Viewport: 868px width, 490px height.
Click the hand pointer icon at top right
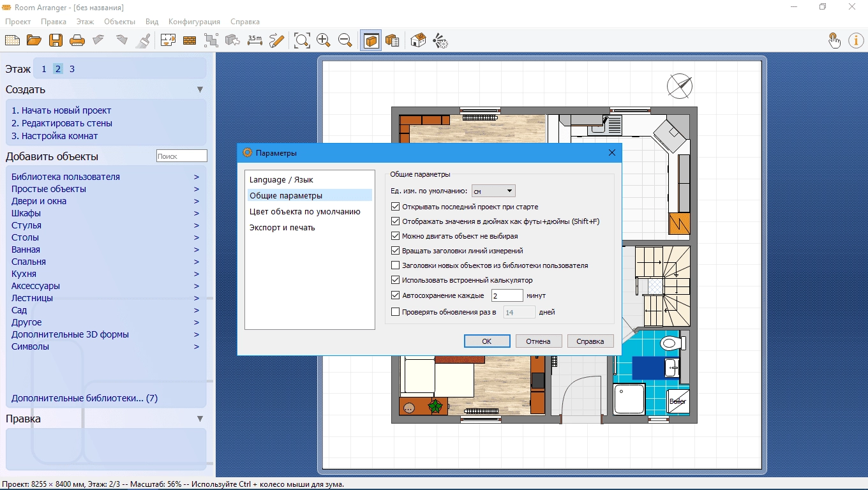(x=834, y=40)
